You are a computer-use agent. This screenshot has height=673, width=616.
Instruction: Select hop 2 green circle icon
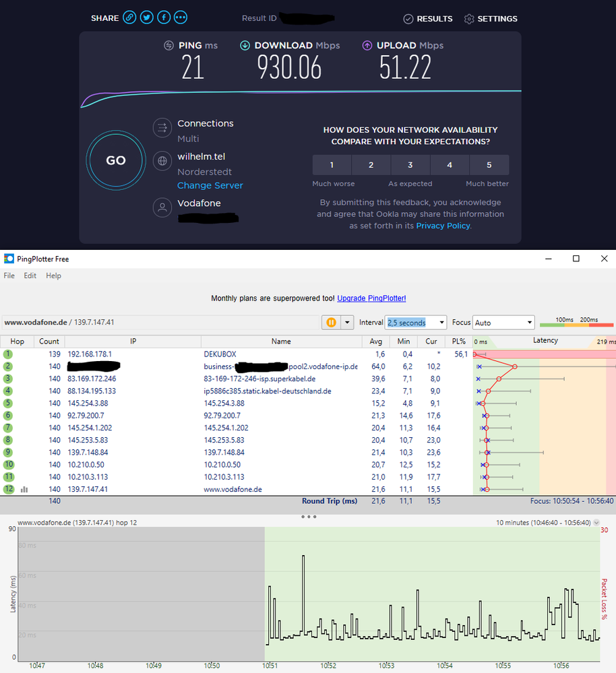7,366
